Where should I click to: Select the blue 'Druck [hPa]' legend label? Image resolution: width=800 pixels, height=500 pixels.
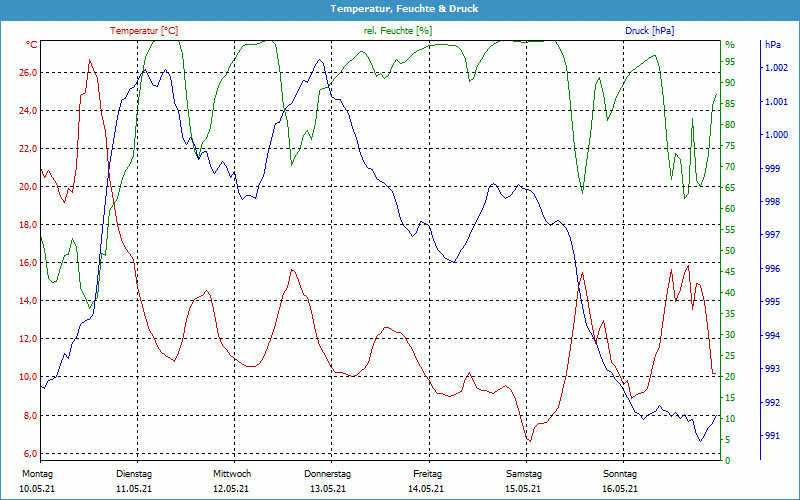coord(649,31)
